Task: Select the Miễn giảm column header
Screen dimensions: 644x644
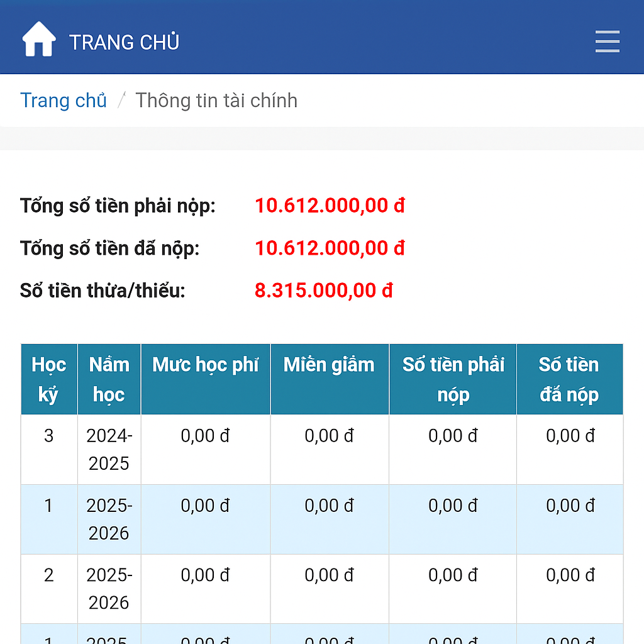Action: pyautogui.click(x=329, y=364)
